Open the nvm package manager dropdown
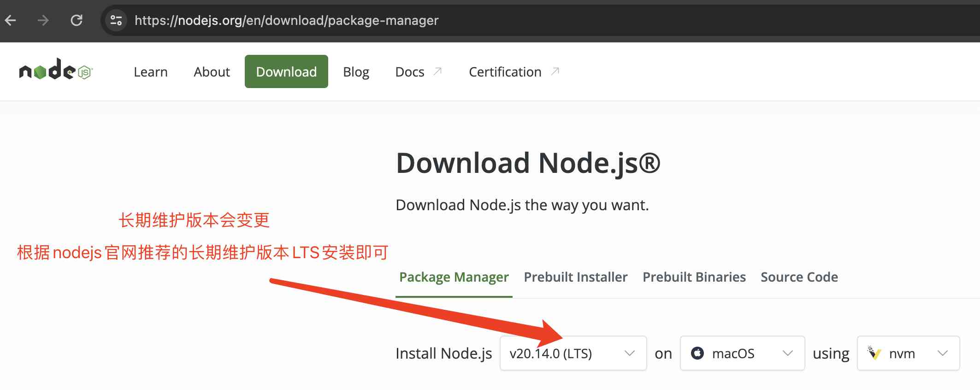This screenshot has width=980, height=390. pyautogui.click(x=908, y=353)
